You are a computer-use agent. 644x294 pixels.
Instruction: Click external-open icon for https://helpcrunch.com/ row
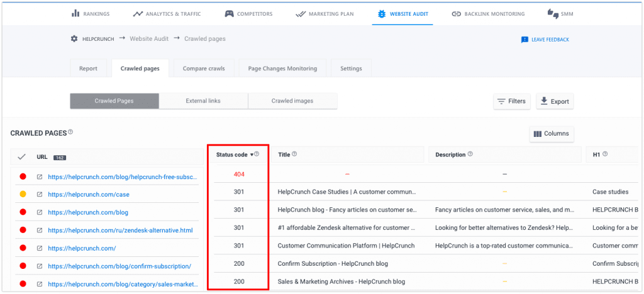click(40, 248)
